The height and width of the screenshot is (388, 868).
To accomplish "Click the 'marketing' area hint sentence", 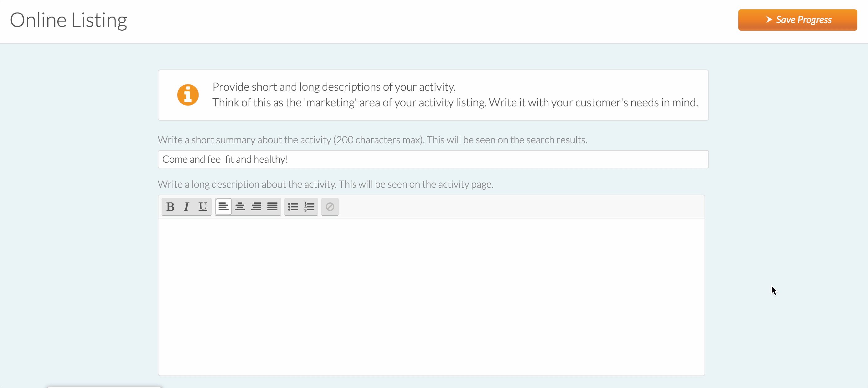I will [x=455, y=102].
